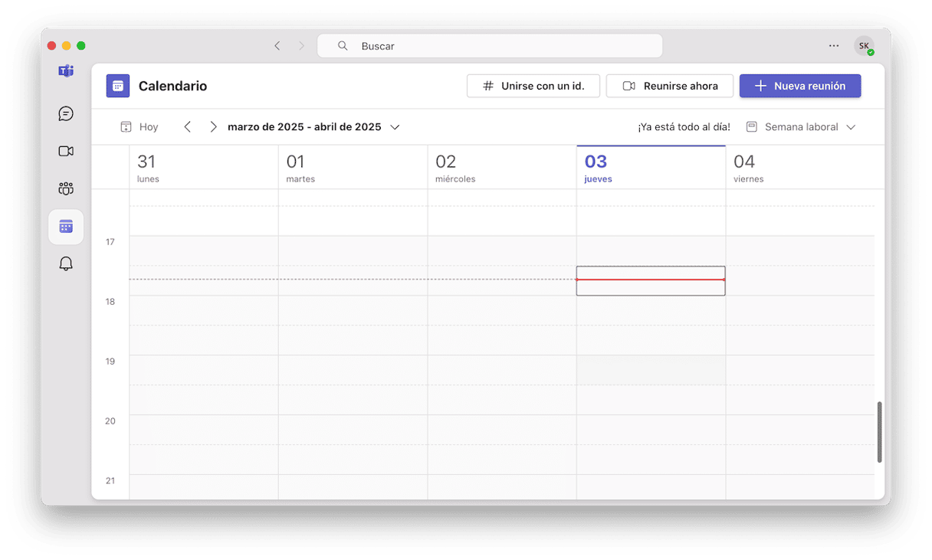Click the calendar vertical scrollbar thumb
This screenshot has width=932, height=560.
[879, 432]
